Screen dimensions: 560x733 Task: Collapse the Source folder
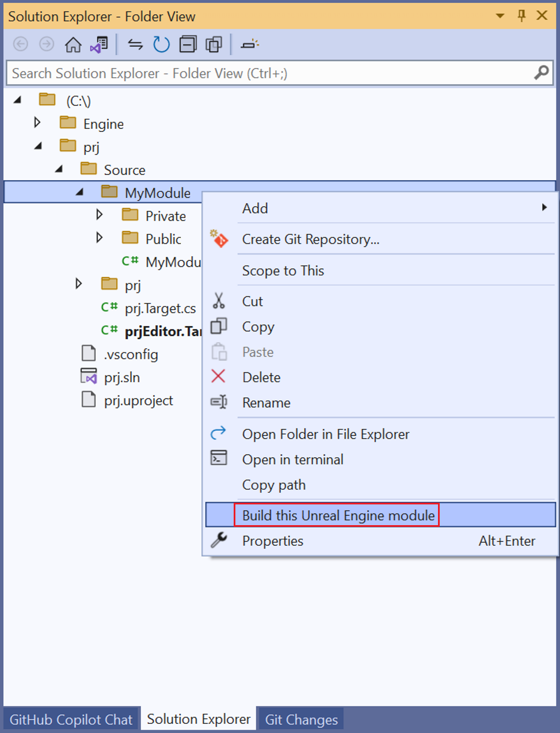(59, 169)
